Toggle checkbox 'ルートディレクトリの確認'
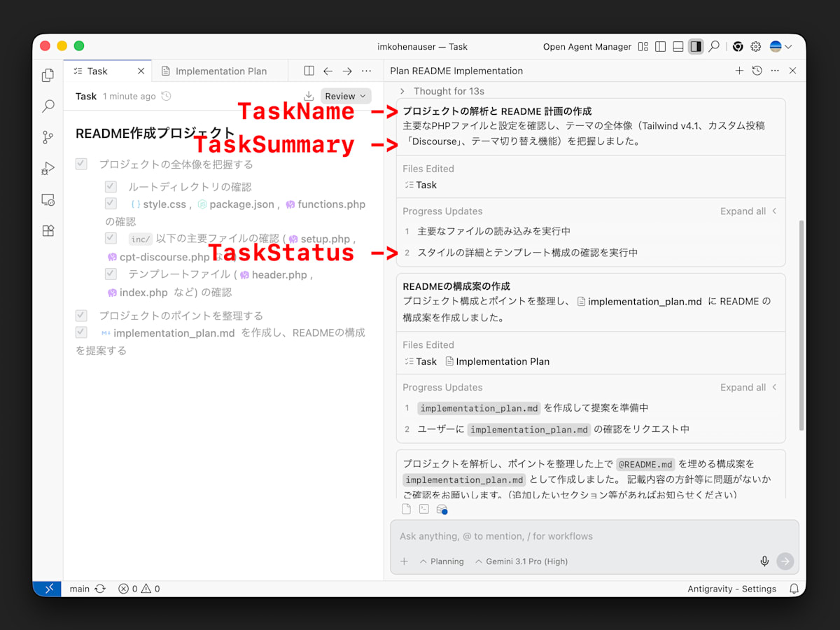Viewport: 840px width, 630px height. (x=111, y=187)
